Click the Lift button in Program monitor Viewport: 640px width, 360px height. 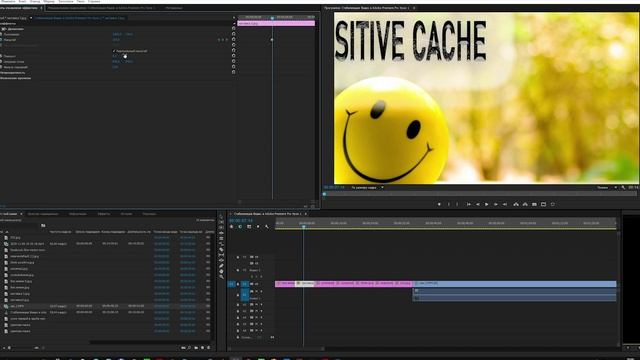click(x=516, y=204)
